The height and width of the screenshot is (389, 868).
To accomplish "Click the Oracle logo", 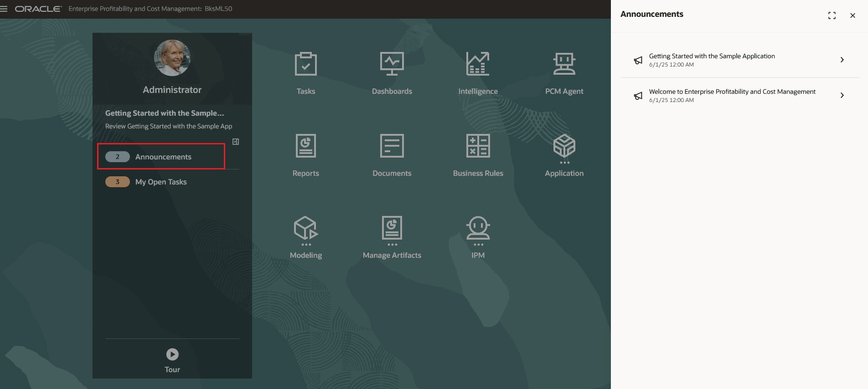I will (38, 9).
